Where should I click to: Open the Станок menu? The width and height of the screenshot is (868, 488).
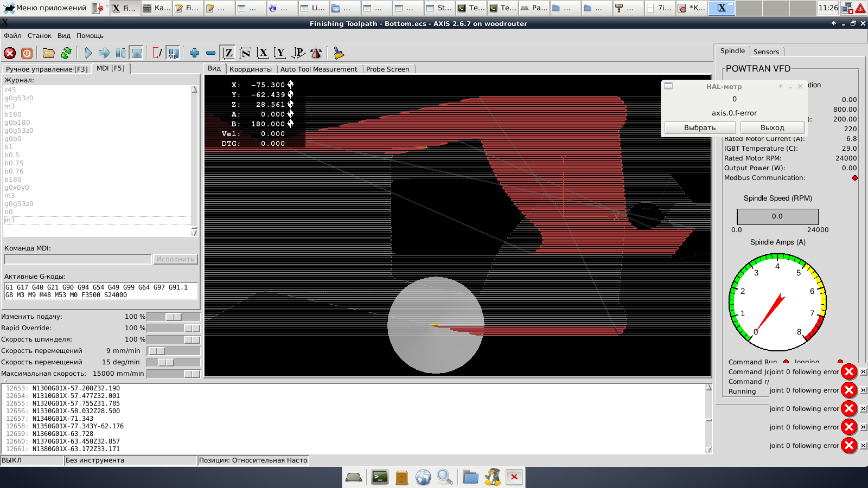coord(40,36)
